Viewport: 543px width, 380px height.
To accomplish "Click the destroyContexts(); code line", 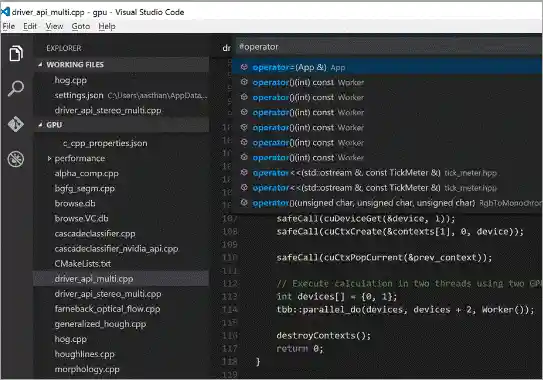I will (x=323, y=336).
